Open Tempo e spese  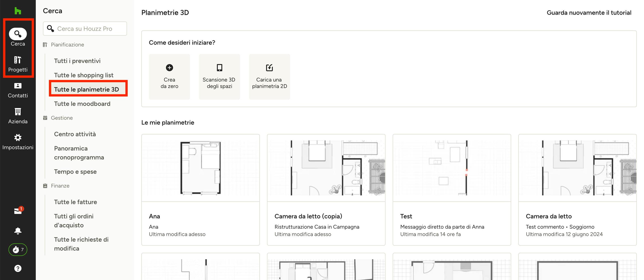click(75, 171)
